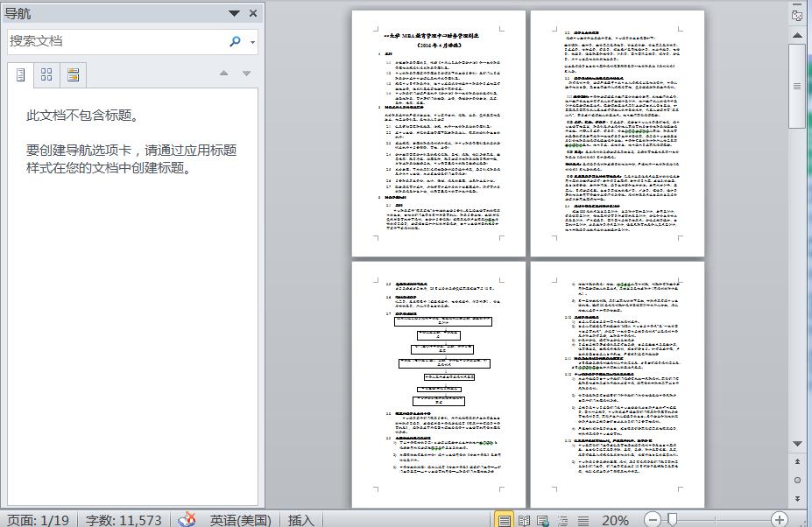Click the zoom in plus button

coord(779,520)
